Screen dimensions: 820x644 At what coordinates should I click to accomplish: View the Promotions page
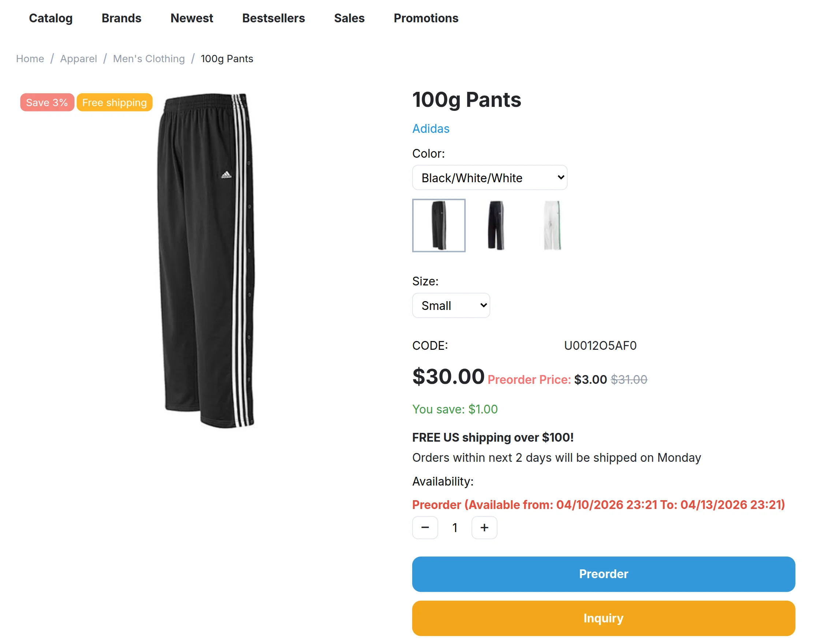pos(426,18)
